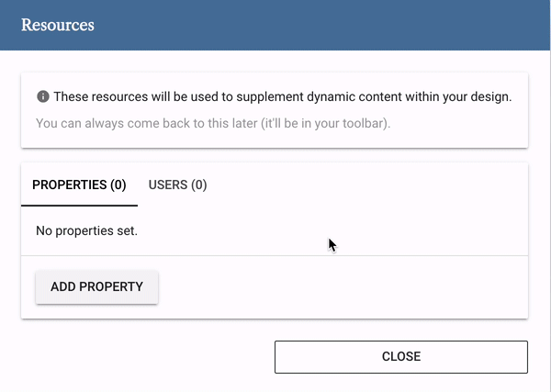The image size is (551, 392).
Task: Click the '(0)' count on USERS tab
Action: 199,185
